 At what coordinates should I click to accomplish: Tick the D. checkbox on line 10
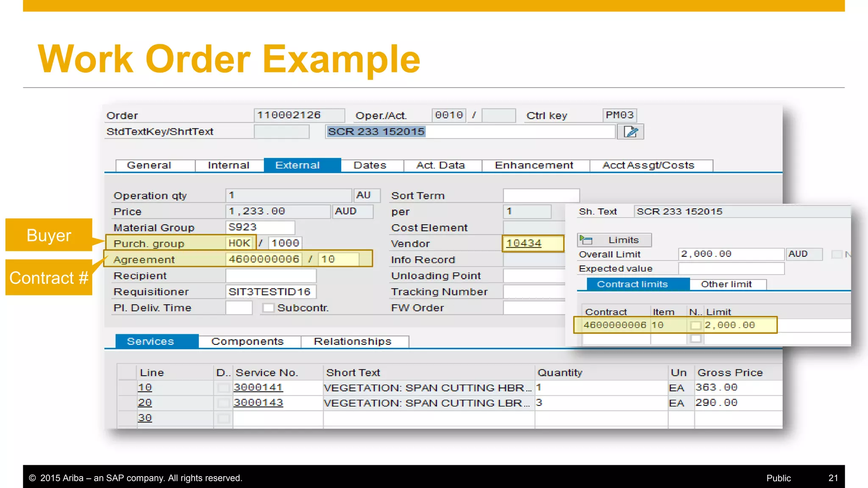click(x=223, y=388)
